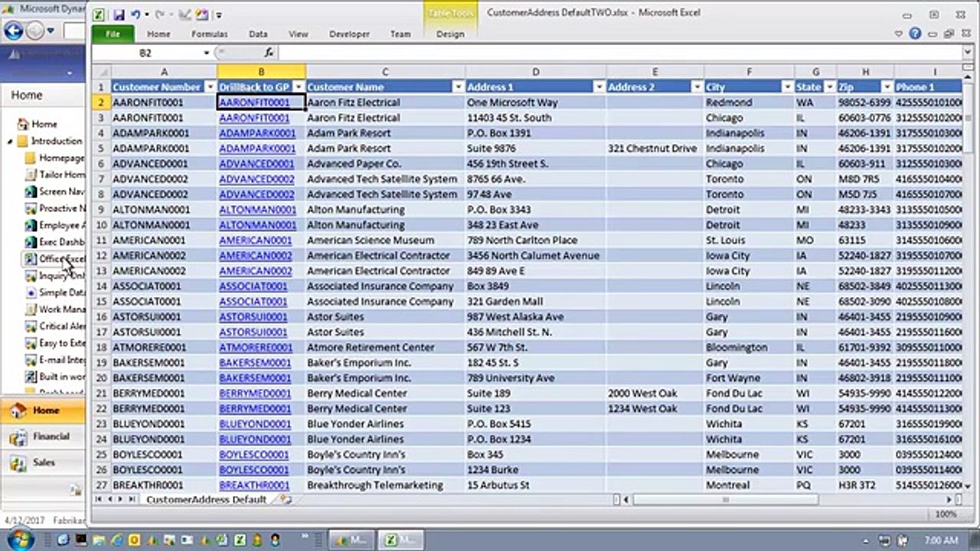This screenshot has width=980, height=551.
Task: Select the cell 'Blue Yonder Airlines' in row 23
Action: 385,424
